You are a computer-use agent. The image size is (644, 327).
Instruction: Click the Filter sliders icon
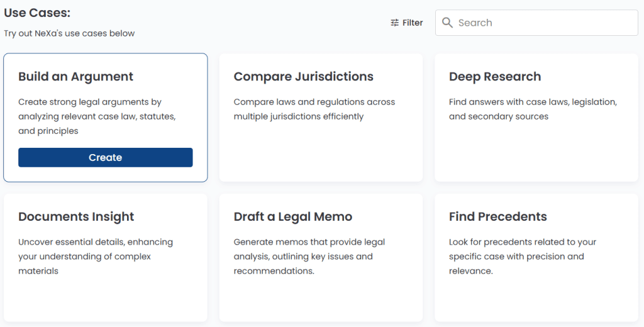tap(395, 23)
